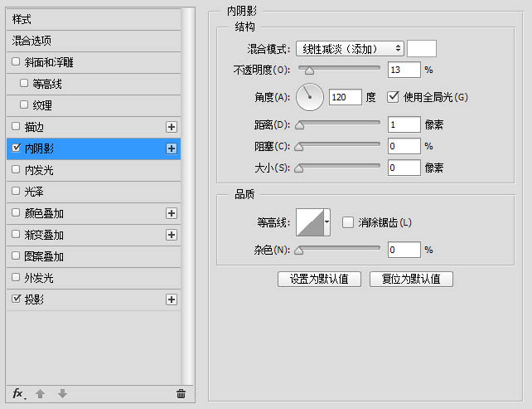This screenshot has width=532, height=409.
Task: Open the 混合模式 dropdown
Action: click(349, 48)
